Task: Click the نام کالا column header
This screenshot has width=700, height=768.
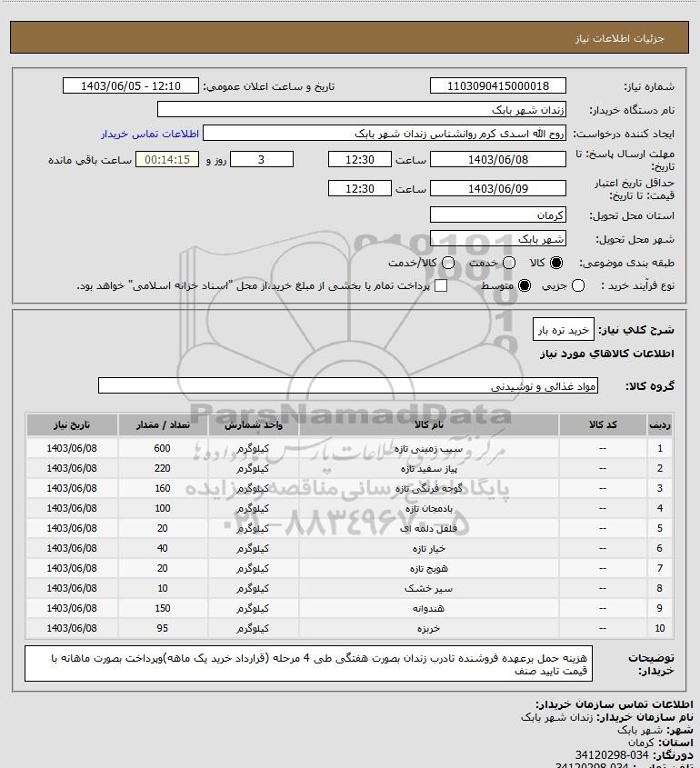Action: (x=428, y=424)
